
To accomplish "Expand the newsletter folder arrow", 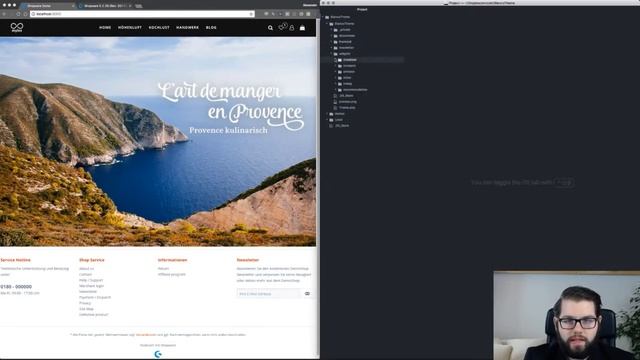I will coord(331,48).
